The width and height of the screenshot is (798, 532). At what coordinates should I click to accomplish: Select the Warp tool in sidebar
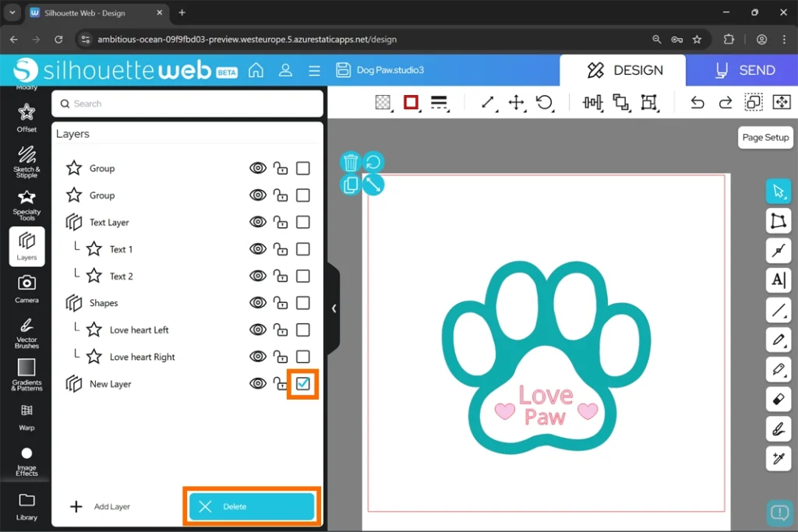(26, 416)
